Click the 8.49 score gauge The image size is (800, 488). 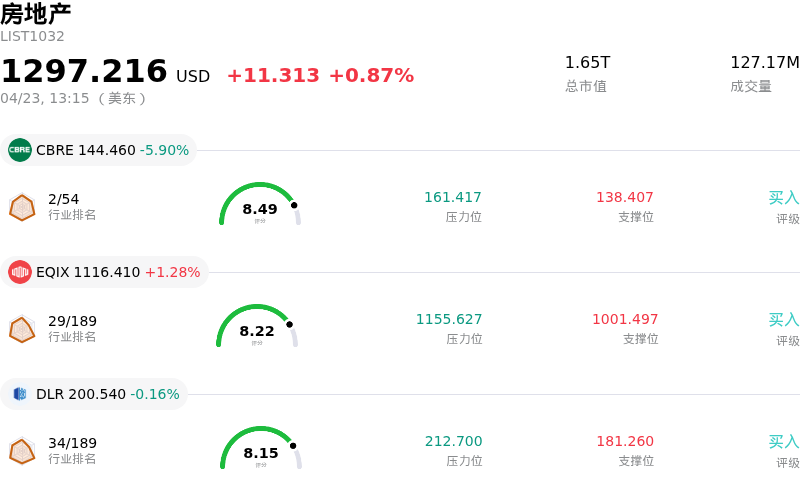(260, 205)
